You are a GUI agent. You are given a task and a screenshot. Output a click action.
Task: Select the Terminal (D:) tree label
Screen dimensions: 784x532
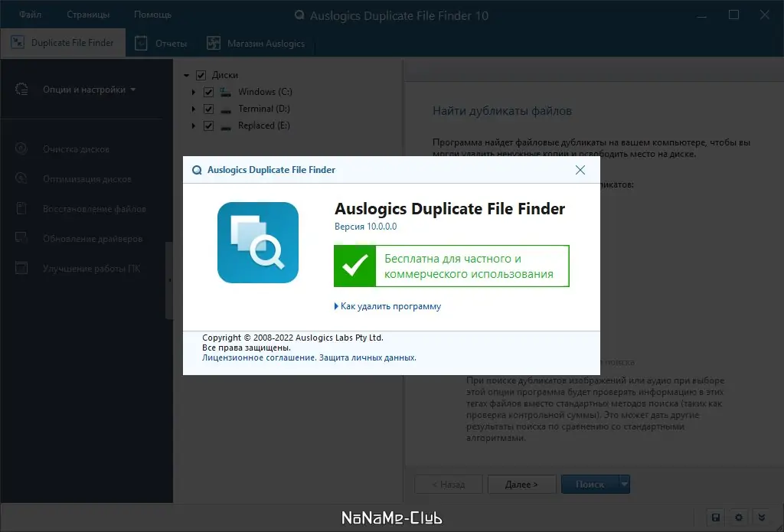click(264, 109)
